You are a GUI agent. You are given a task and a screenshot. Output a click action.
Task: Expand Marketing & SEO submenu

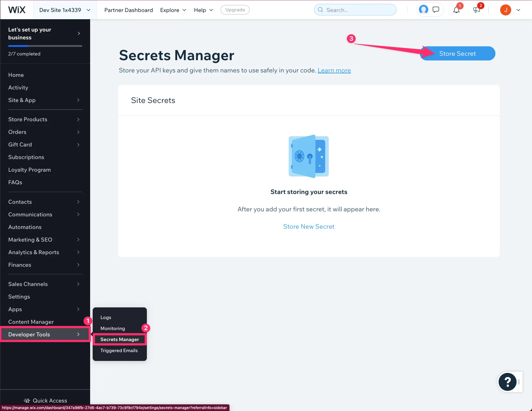(x=45, y=240)
